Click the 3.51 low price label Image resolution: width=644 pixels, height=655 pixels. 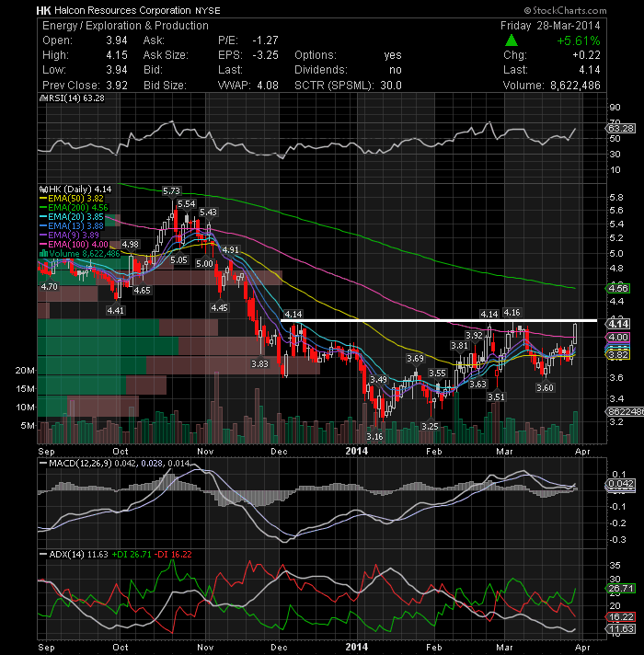(496, 396)
